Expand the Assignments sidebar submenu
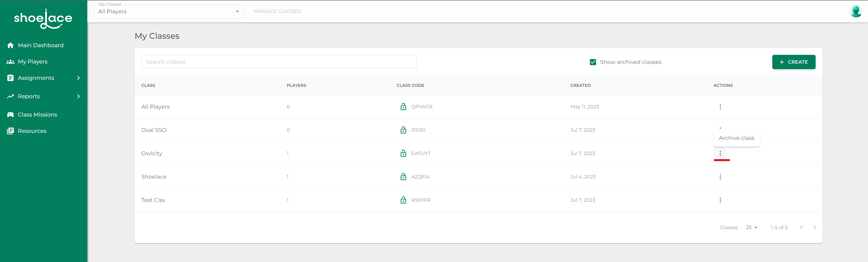868x262 pixels. tap(78, 78)
